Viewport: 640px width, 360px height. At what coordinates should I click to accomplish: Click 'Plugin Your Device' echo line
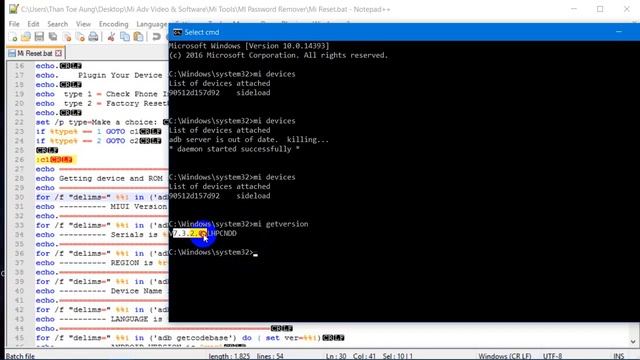(99, 75)
